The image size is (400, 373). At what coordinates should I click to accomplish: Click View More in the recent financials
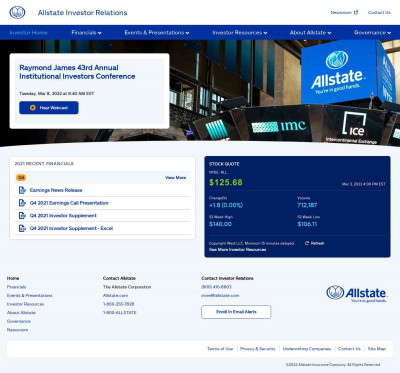176,178
